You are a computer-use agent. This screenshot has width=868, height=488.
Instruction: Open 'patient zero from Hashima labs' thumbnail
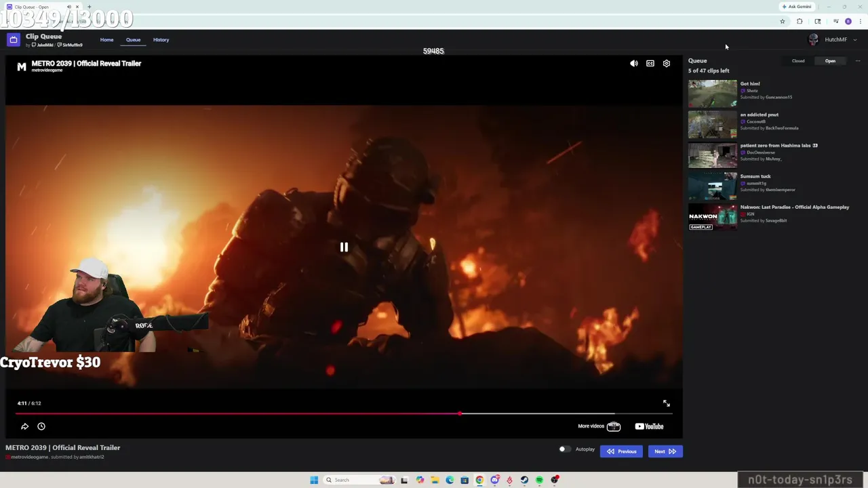coord(712,155)
